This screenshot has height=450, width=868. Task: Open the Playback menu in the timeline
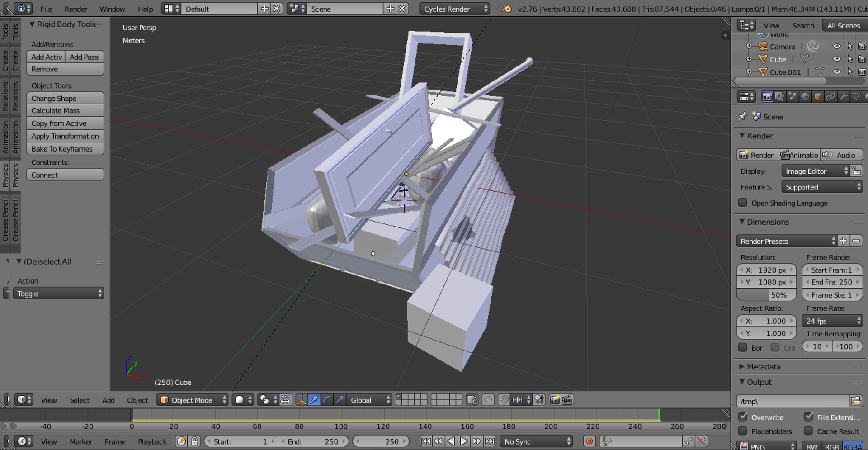(x=152, y=442)
